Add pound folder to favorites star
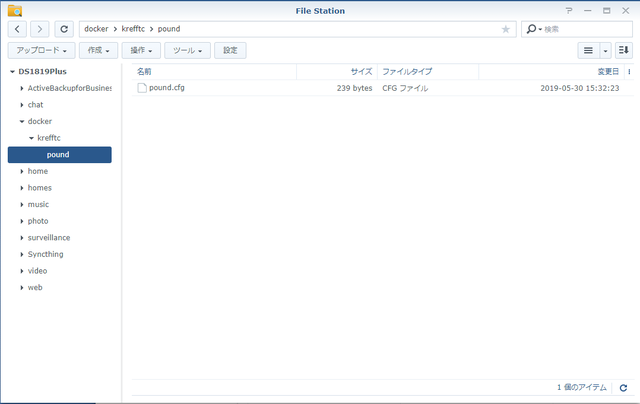 tap(505, 29)
